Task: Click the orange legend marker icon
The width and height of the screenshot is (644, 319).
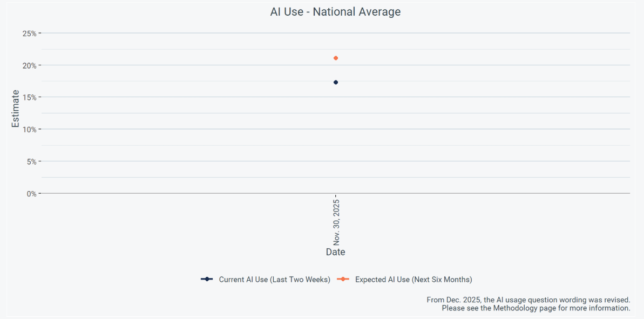Action: [x=343, y=279]
